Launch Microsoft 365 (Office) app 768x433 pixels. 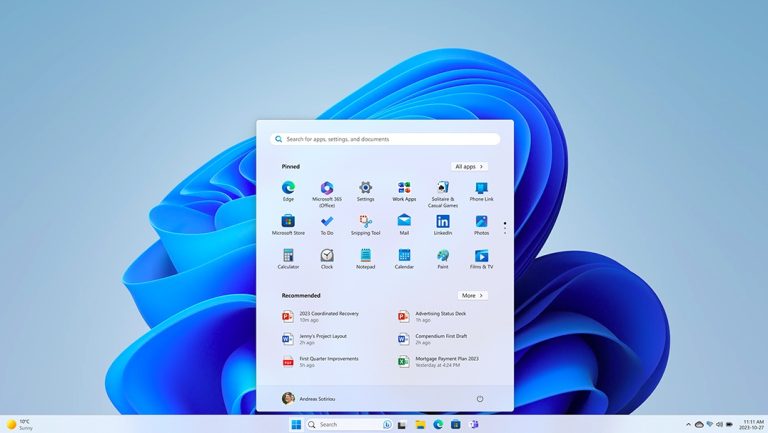tap(326, 188)
